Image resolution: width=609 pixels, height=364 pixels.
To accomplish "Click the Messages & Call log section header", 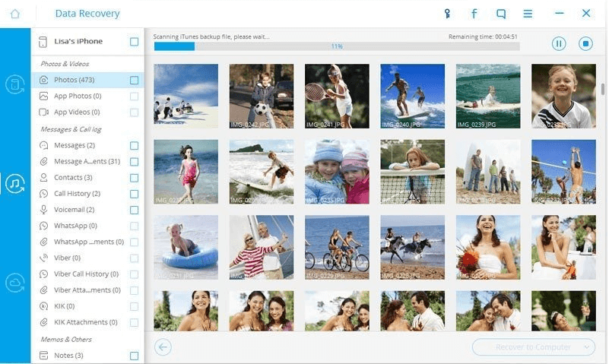I will click(x=71, y=129).
